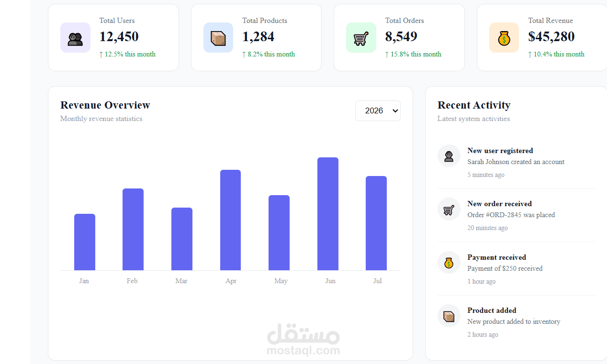Click the New user registered title
The width and height of the screenshot is (607, 364).
click(x=500, y=151)
